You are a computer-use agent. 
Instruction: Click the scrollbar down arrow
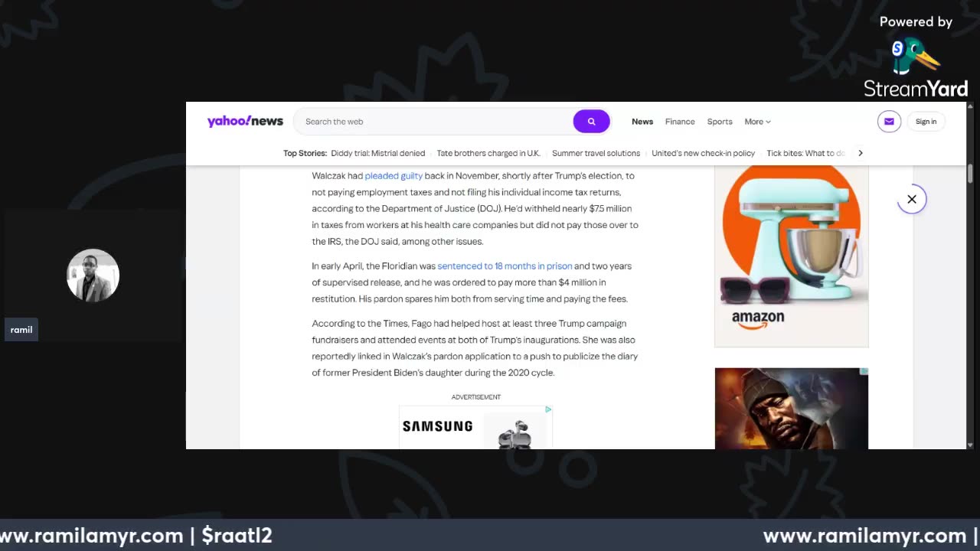pyautogui.click(x=970, y=445)
